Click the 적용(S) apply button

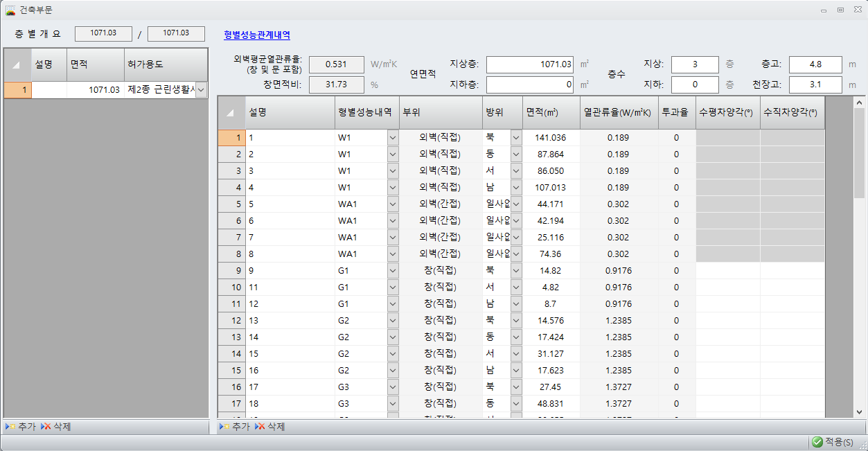(x=835, y=441)
